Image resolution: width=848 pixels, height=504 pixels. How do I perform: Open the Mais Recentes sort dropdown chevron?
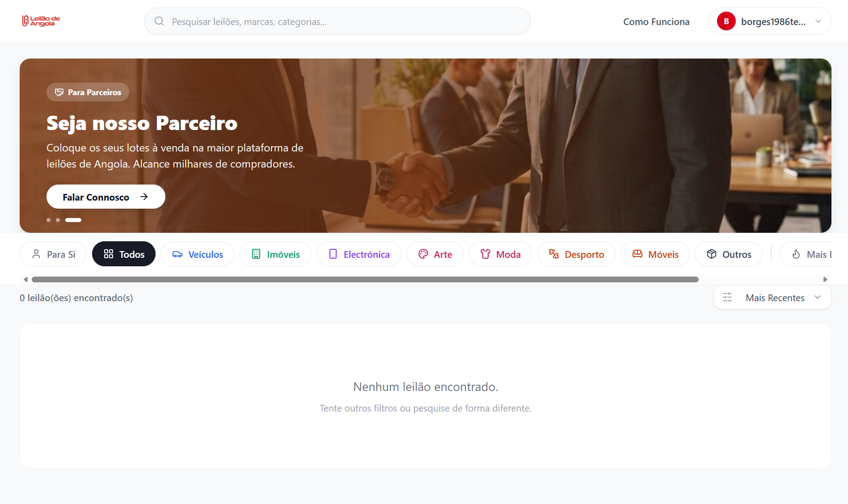(x=818, y=298)
